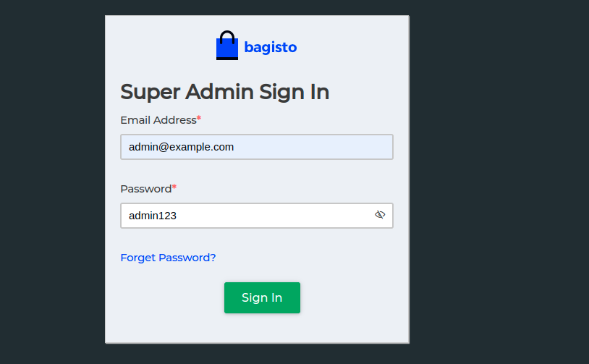Viewport: 589px width, 364px height.
Task: Place the cursor after the admin123 text
Action: click(x=177, y=216)
